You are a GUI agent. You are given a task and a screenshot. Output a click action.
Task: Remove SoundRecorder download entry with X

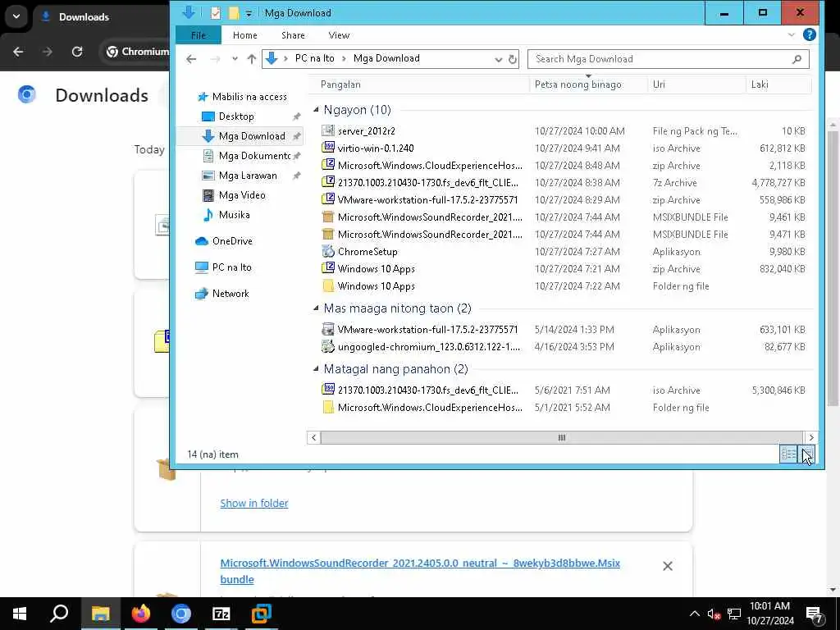(x=668, y=566)
